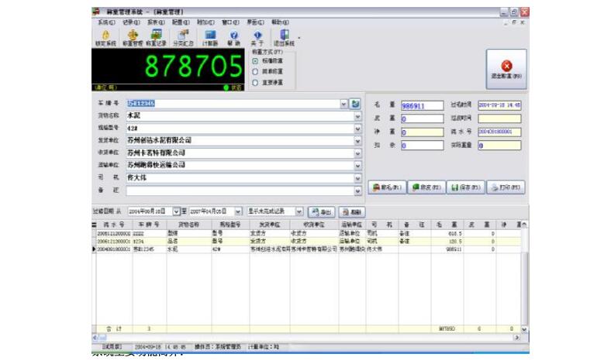Click the vertical scrollbar down arrow

(x=524, y=329)
